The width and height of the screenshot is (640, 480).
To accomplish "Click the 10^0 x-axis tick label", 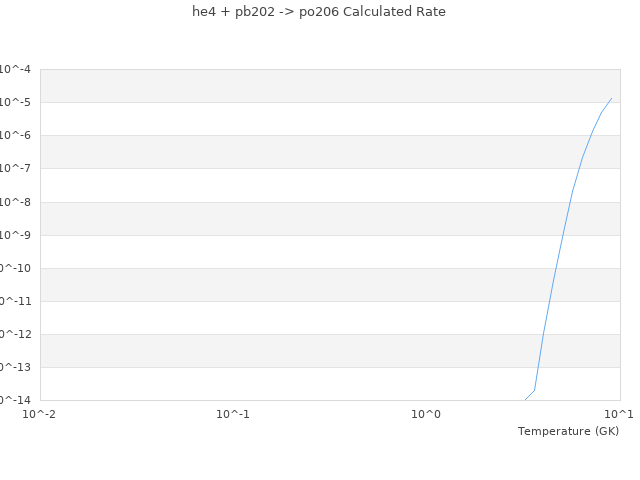I will 426,414.
